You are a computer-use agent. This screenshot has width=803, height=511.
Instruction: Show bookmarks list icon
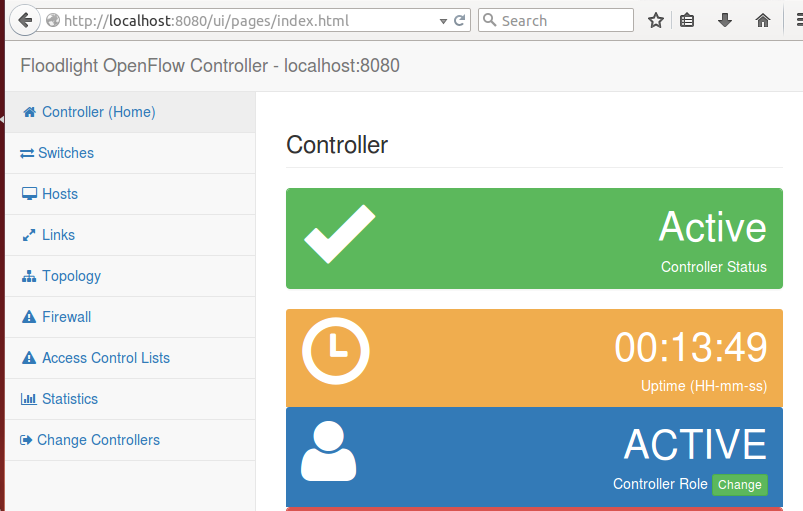687,20
